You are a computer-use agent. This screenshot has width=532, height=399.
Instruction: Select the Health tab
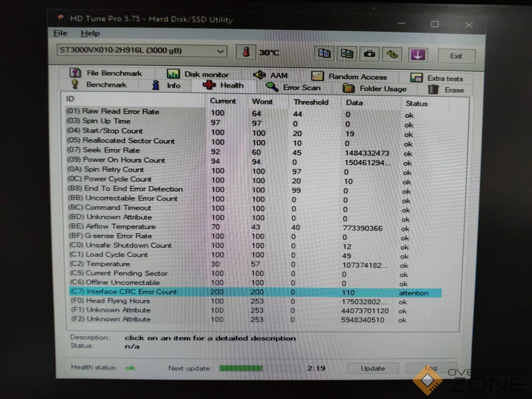223,85
